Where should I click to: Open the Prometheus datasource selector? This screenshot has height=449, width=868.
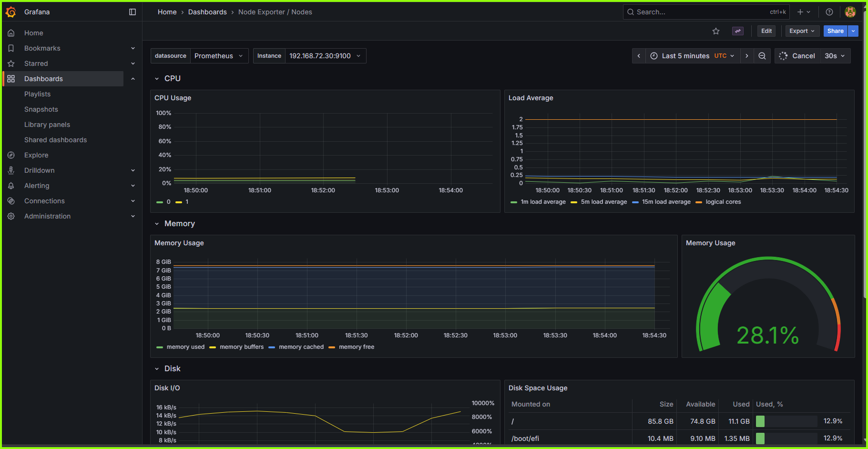pyautogui.click(x=219, y=55)
